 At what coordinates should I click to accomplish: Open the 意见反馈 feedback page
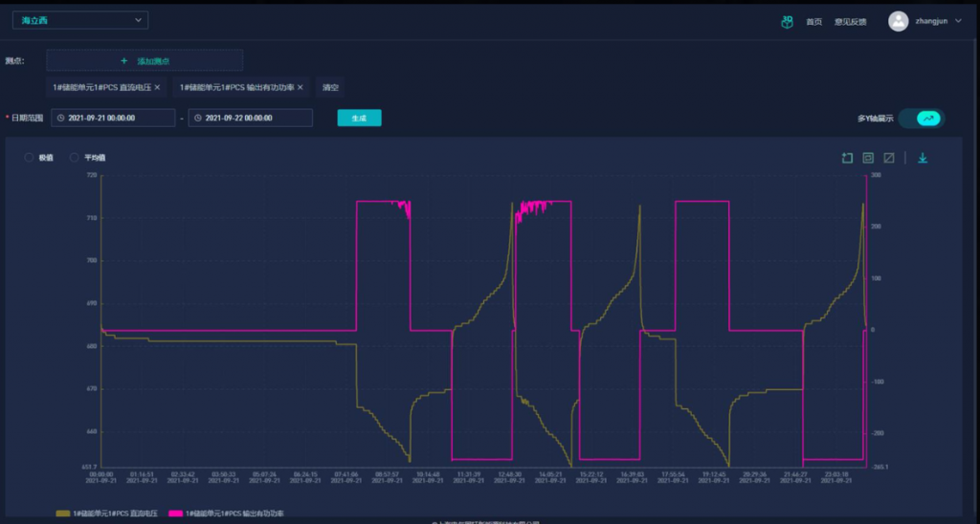coord(850,21)
